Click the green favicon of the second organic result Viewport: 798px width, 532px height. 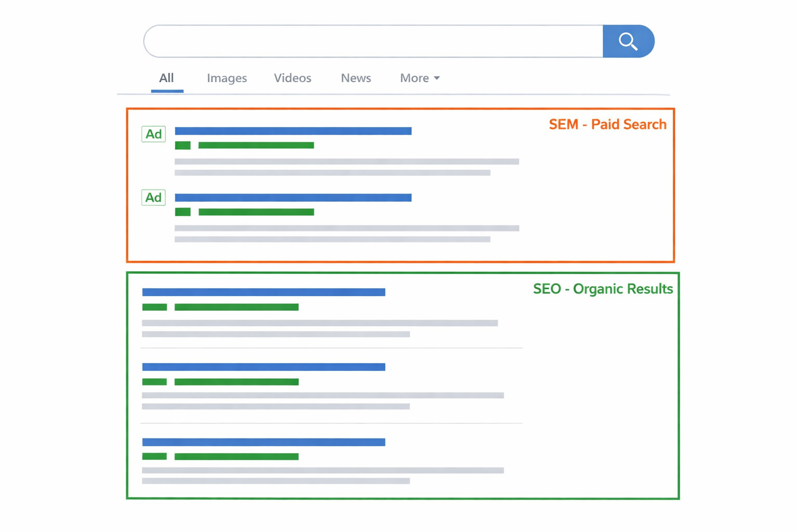[x=154, y=382]
